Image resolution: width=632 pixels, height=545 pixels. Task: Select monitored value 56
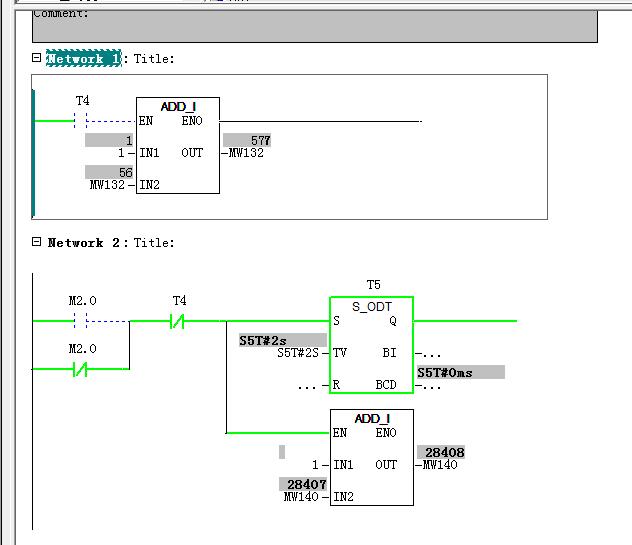click(x=109, y=172)
